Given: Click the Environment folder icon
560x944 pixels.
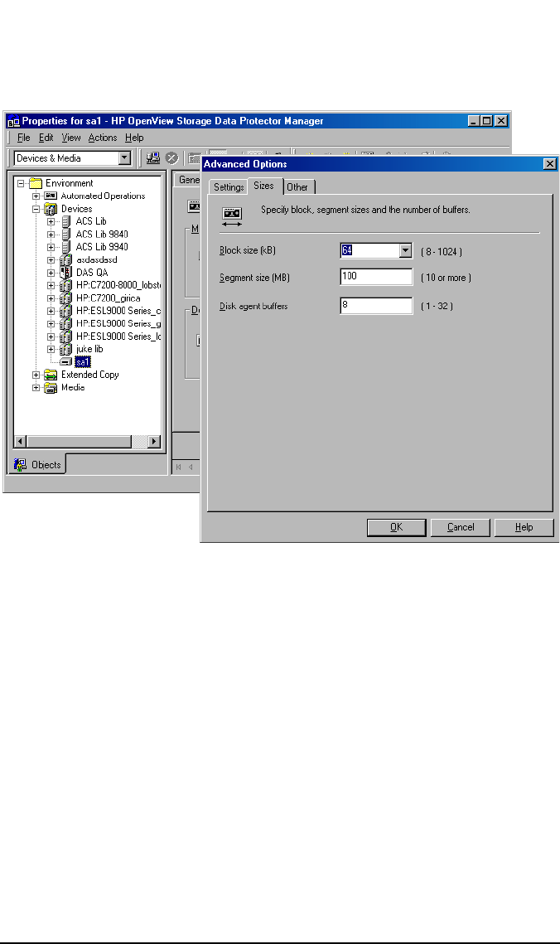Looking at the screenshot, I should tap(36, 183).
